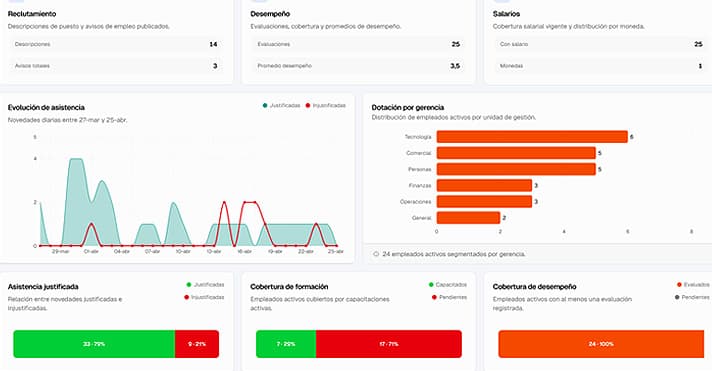Click Evaluaciones, cobertura y promedios description text
Image resolution: width=712 pixels, height=371 pixels.
(326, 26)
